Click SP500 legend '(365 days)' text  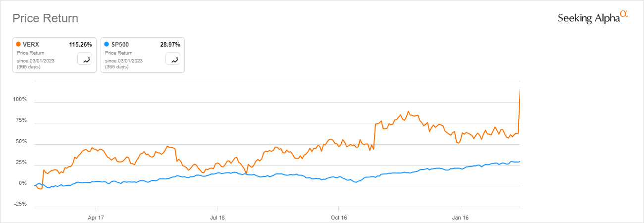click(116, 66)
